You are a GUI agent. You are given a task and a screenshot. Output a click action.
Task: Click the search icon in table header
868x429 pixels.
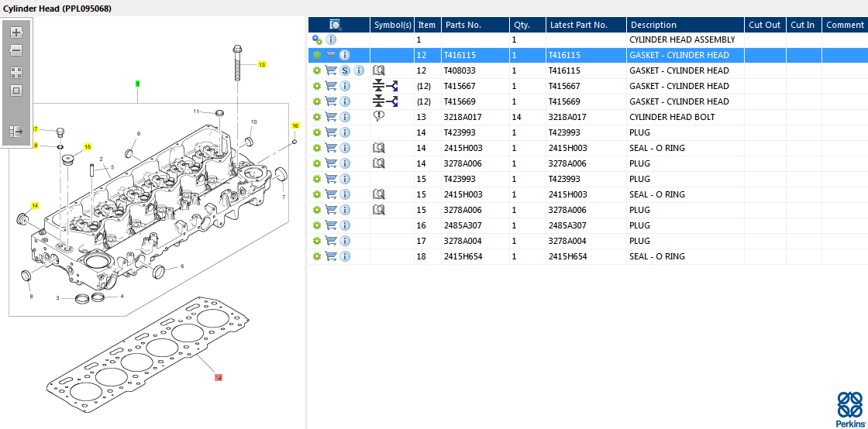tap(336, 25)
